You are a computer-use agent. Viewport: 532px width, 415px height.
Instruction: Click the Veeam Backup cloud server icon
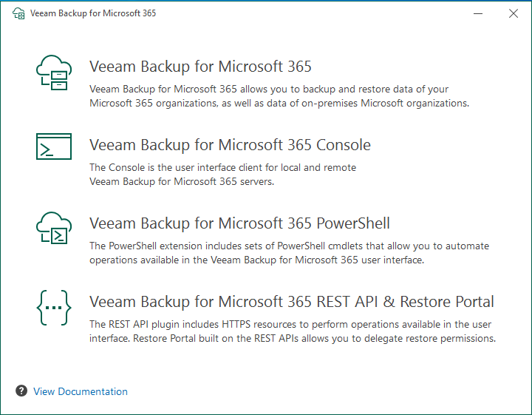click(x=54, y=73)
